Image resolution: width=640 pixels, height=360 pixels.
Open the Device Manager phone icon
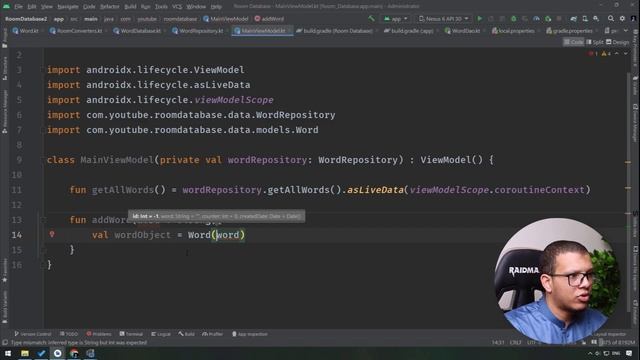pyautogui.click(x=585, y=19)
